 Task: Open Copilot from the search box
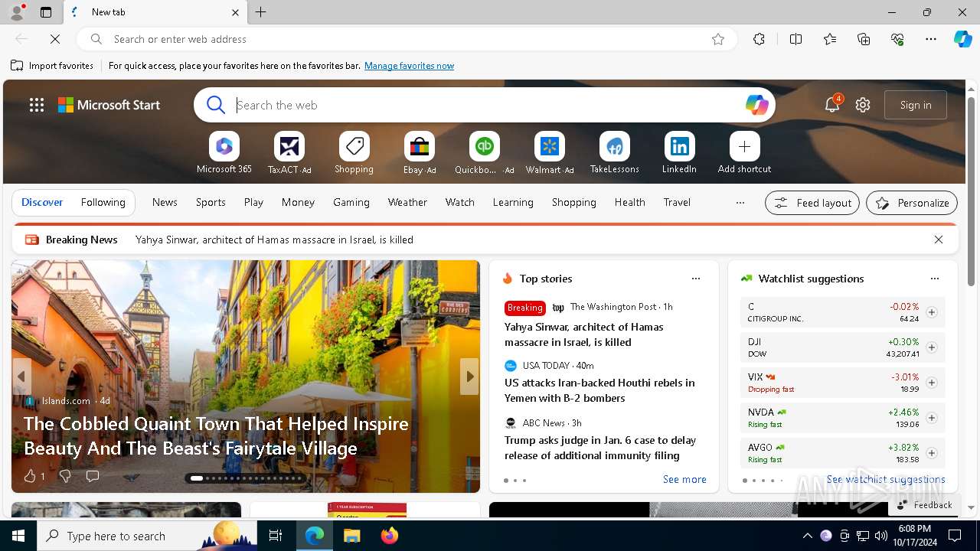[x=756, y=105]
